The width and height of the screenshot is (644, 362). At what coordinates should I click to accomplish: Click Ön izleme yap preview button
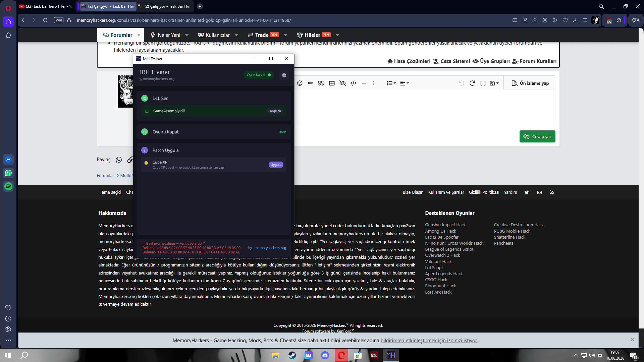530,83
